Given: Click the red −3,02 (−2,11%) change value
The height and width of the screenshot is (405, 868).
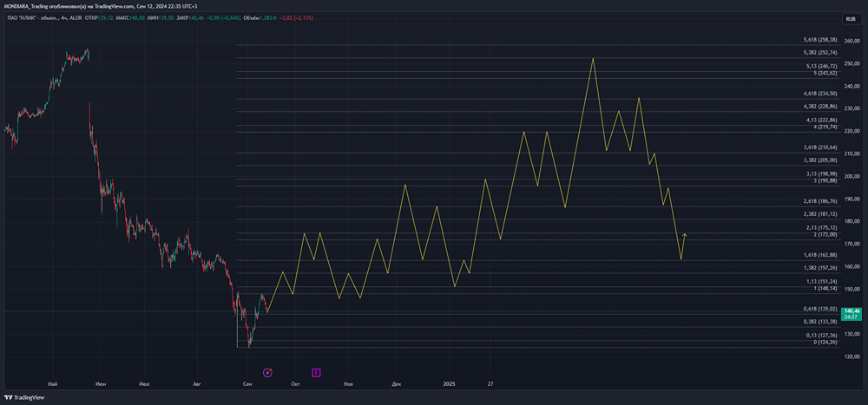Looking at the screenshot, I should [296, 18].
